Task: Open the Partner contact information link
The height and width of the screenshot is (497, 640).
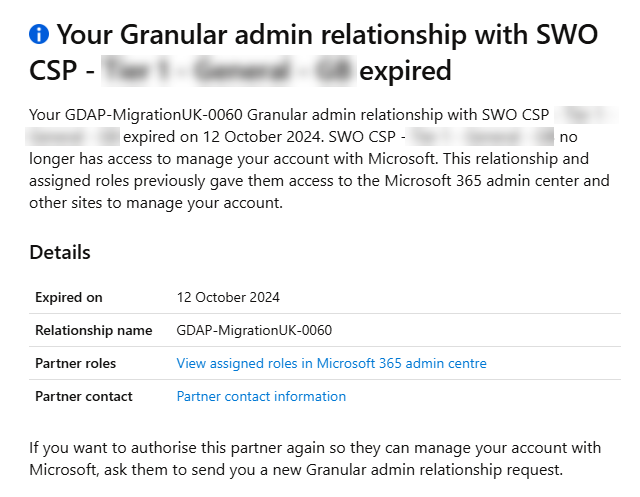Action: 261,396
